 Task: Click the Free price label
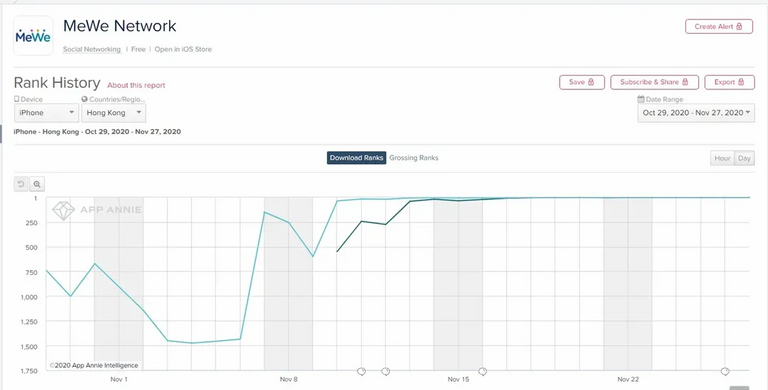click(138, 49)
